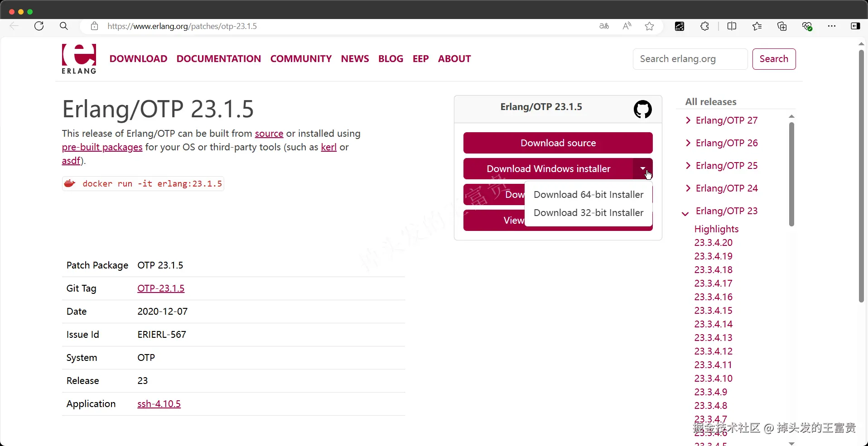868x446 pixels.
Task: Reload the page with the refresh icon
Action: point(39,26)
